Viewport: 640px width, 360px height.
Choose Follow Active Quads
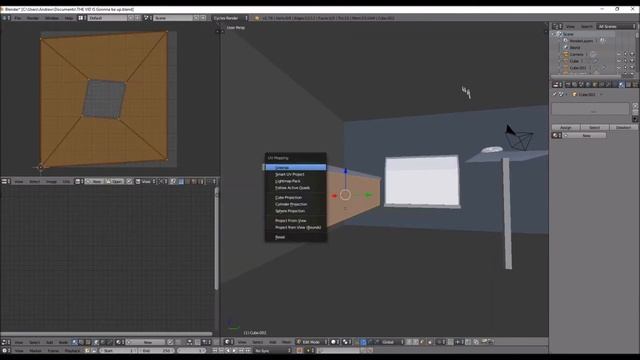296,188
